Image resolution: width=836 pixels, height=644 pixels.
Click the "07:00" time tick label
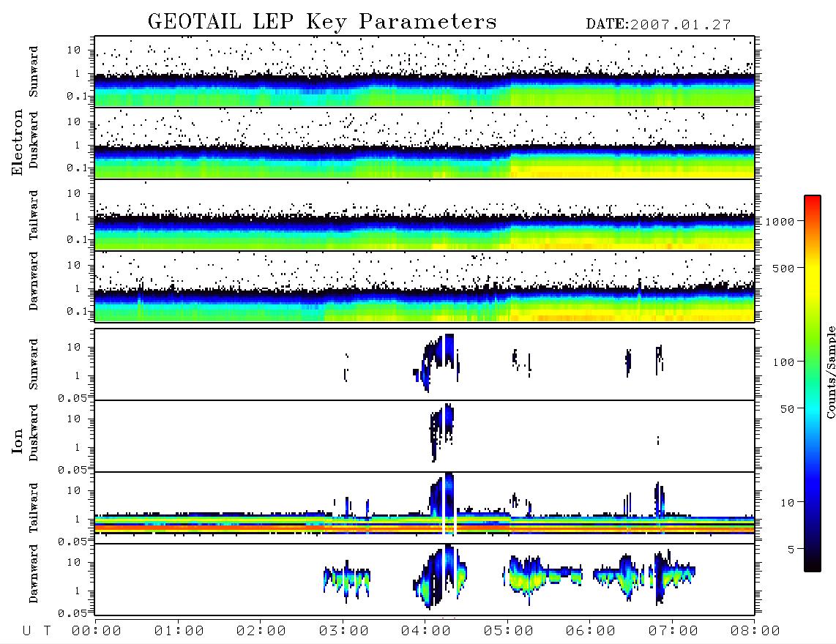click(673, 631)
